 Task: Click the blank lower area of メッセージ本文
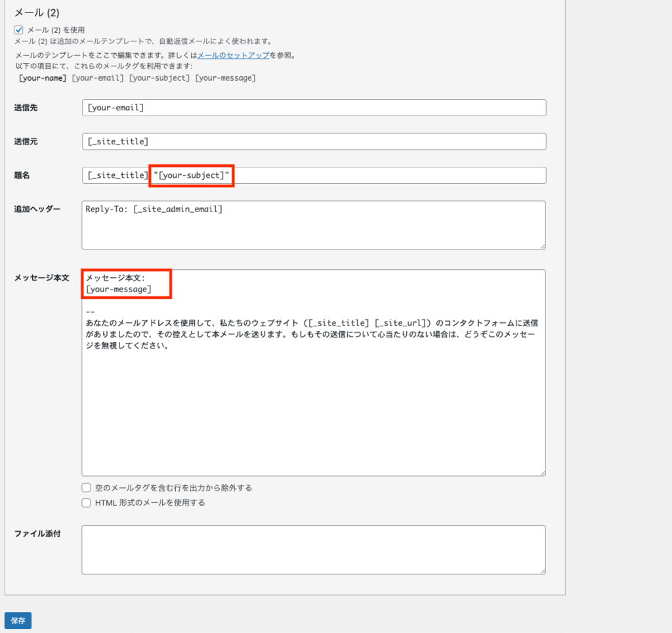(314, 414)
